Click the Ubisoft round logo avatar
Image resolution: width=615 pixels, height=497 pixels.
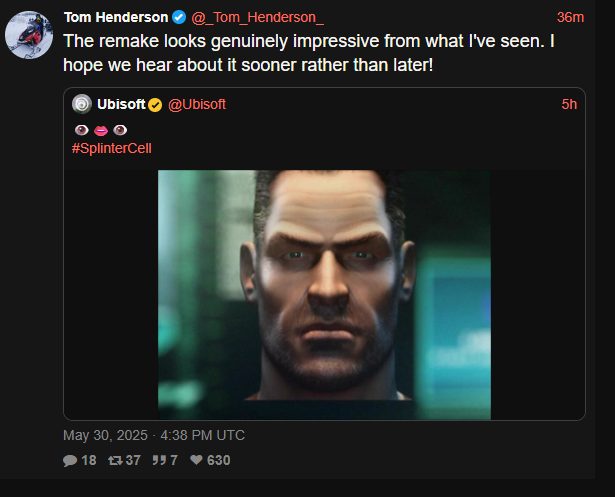click(82, 105)
